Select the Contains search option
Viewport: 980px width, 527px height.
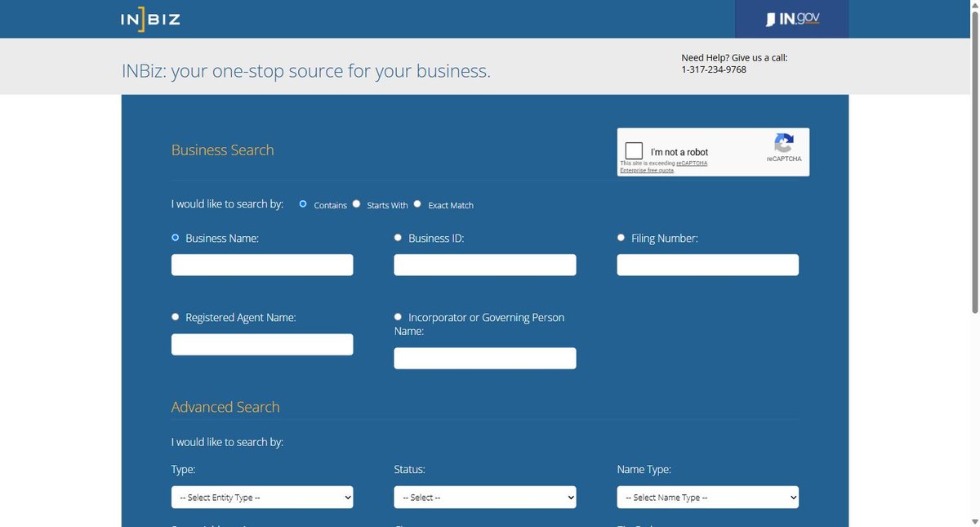(303, 204)
